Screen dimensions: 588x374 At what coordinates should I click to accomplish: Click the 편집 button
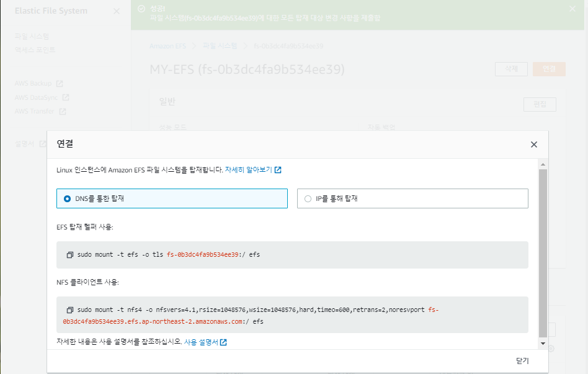(x=540, y=104)
